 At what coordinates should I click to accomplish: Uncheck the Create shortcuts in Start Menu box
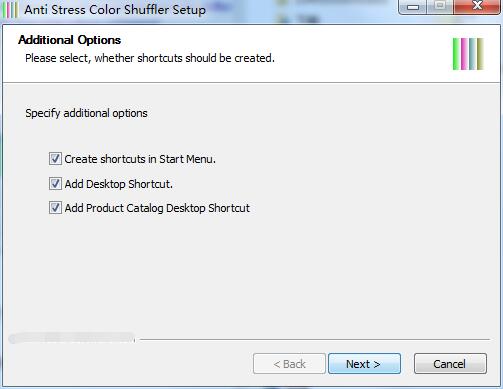[x=55, y=159]
